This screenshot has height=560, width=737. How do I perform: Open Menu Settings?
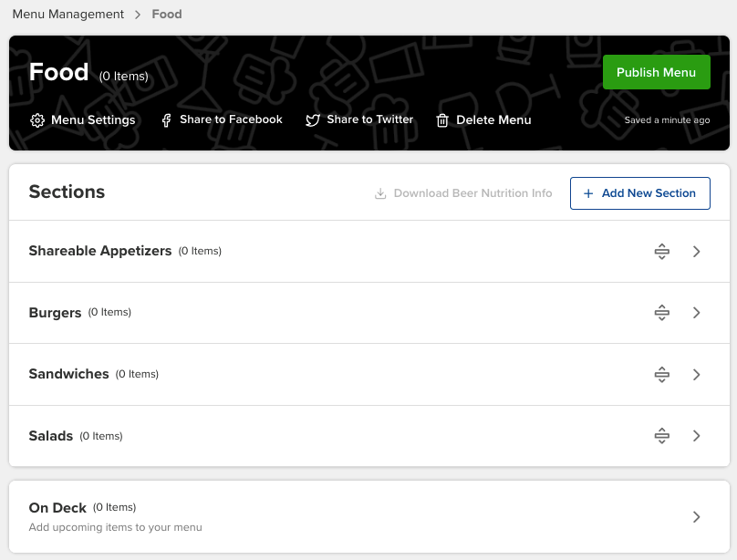click(x=83, y=119)
